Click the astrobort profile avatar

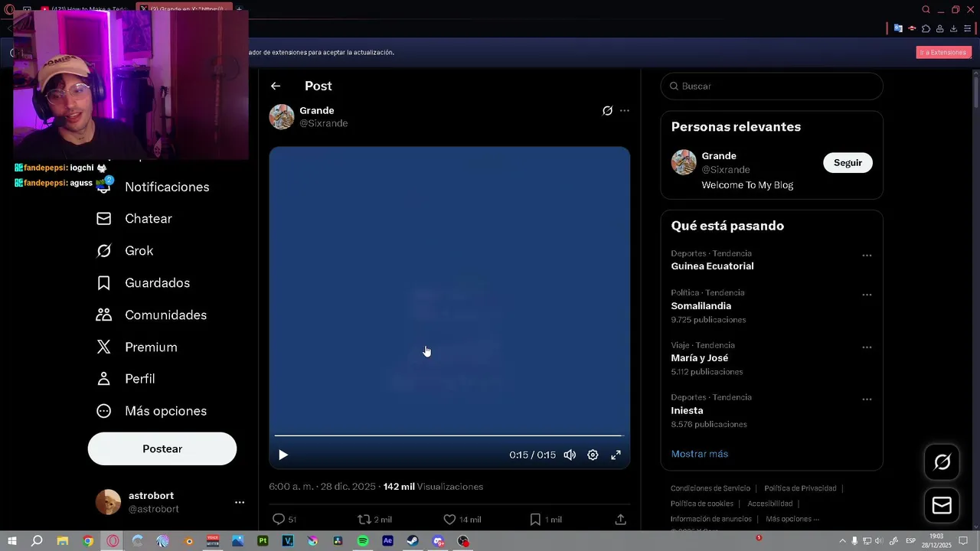pyautogui.click(x=108, y=502)
